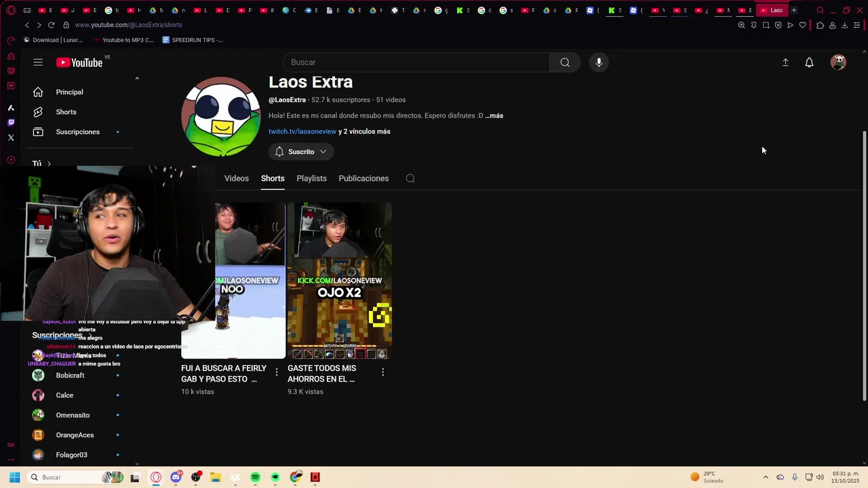Collapse the sidebar using up caret
Image resolution: width=868 pixels, height=488 pixels.
tap(137, 79)
